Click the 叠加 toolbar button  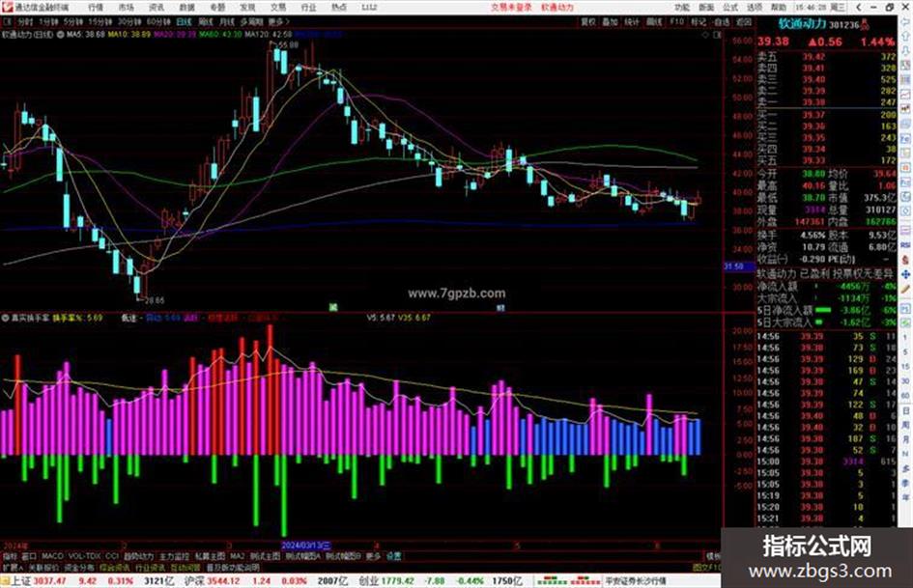(x=610, y=21)
